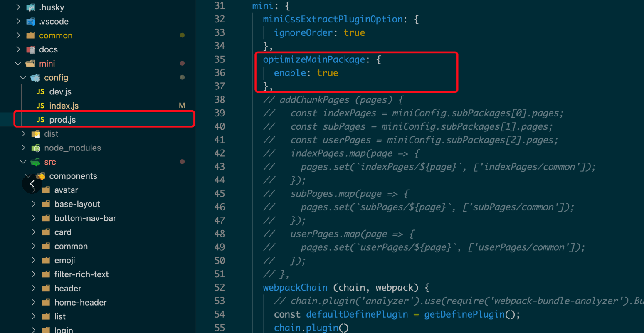Click the node_modules folder icon
Viewport: 644px width, 333px height.
coord(36,148)
